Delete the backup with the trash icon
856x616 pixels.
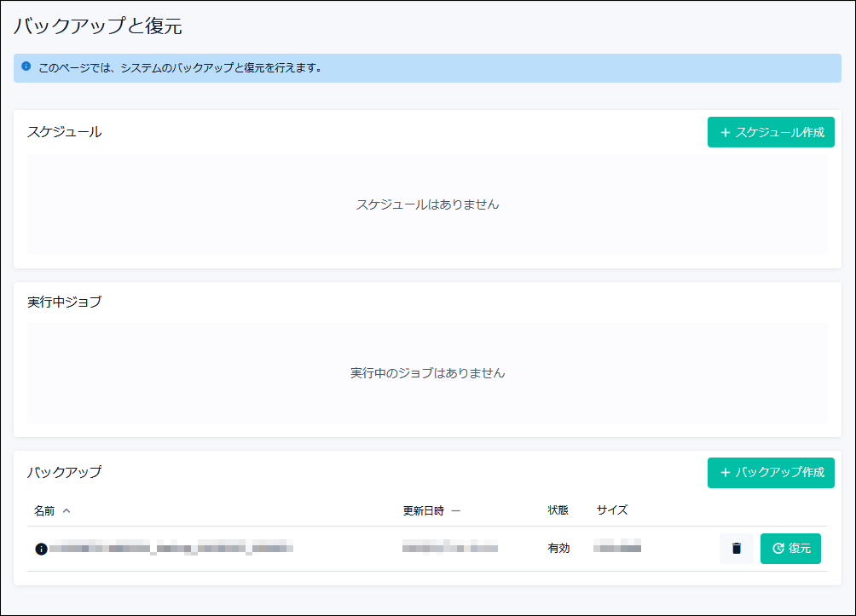(x=737, y=549)
